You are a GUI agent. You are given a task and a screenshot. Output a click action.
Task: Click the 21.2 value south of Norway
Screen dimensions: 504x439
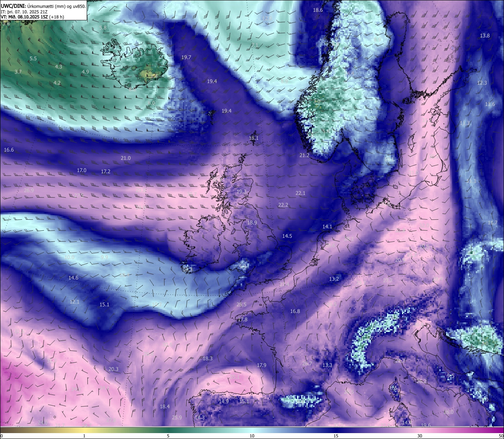click(304, 156)
